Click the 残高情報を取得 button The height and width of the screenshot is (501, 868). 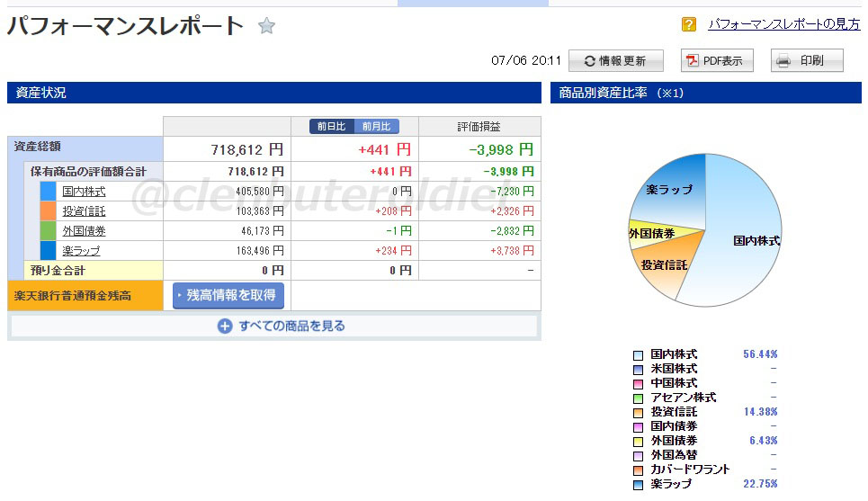228,295
